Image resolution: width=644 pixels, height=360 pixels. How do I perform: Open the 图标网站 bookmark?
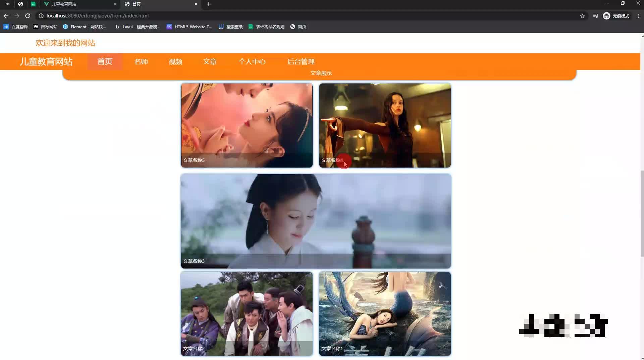coord(45,27)
